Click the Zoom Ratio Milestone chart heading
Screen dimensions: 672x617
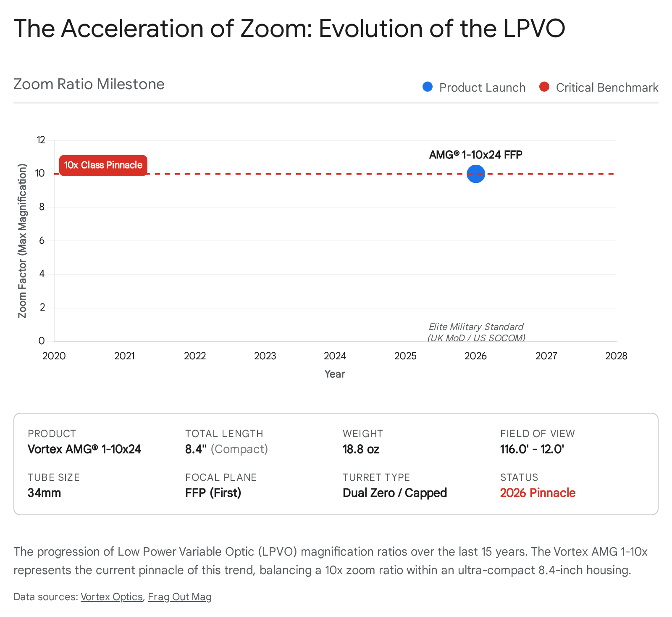tap(89, 84)
